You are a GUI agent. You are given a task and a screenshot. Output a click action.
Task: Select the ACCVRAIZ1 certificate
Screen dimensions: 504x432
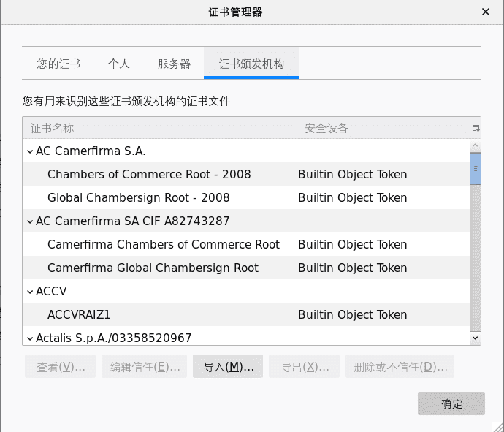point(79,315)
